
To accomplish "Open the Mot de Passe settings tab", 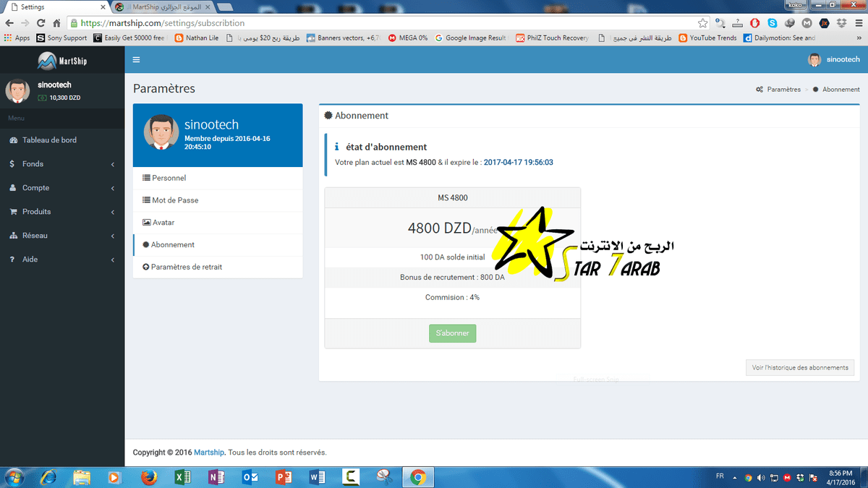I will (x=218, y=200).
